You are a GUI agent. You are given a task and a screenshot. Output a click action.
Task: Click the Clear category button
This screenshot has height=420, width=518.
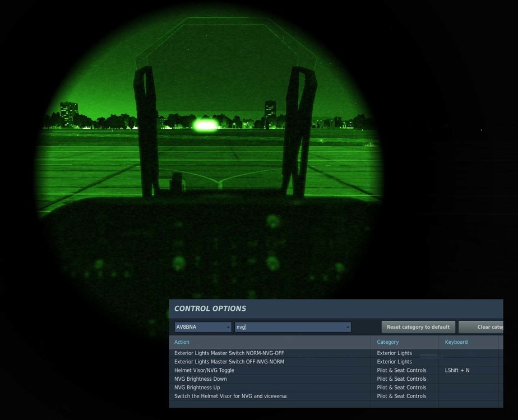pyautogui.click(x=480, y=327)
